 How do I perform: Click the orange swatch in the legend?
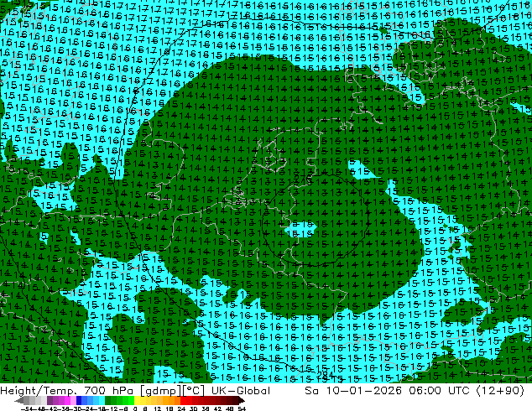(x=172, y=400)
